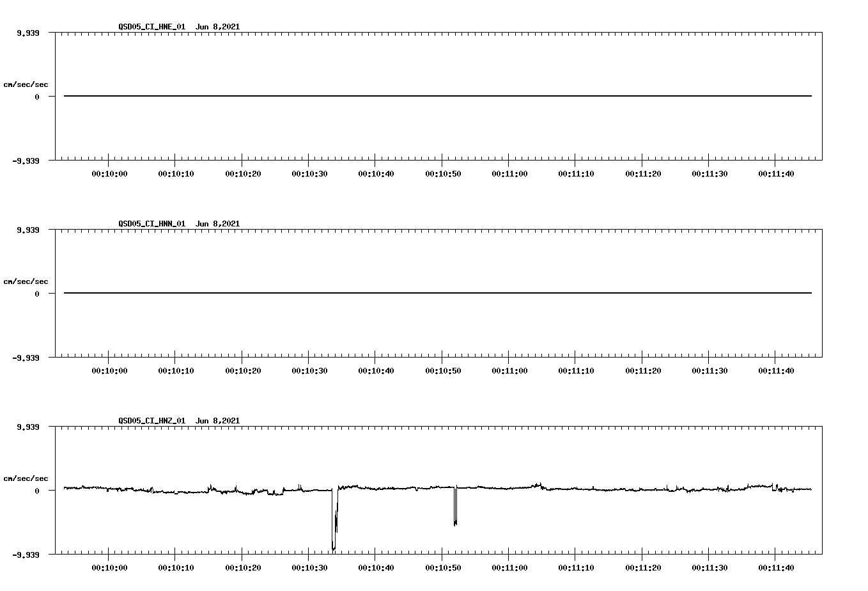The image size is (868, 591).
Task: Click the QSD05_CI_HNE_01 plot title
Action: tap(179, 27)
